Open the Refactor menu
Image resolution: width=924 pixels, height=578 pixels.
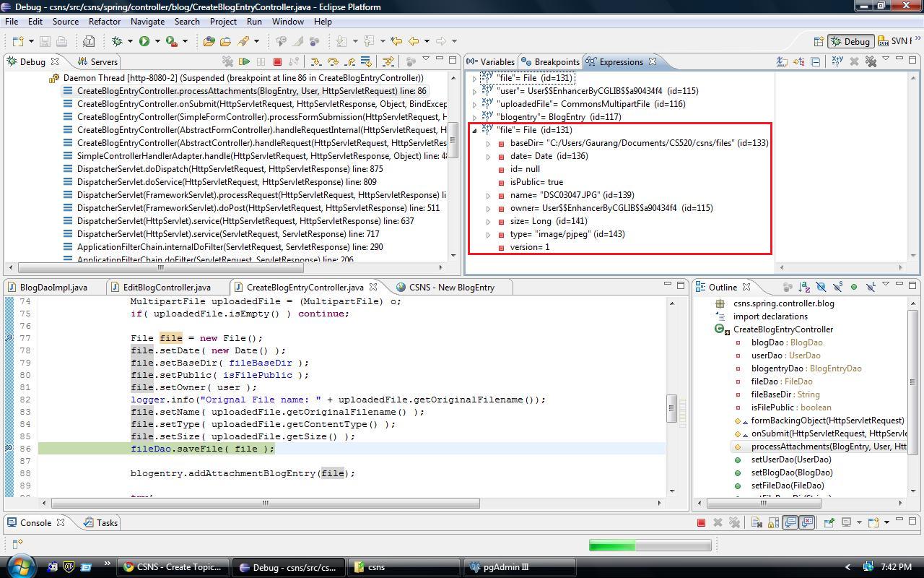pos(105,22)
